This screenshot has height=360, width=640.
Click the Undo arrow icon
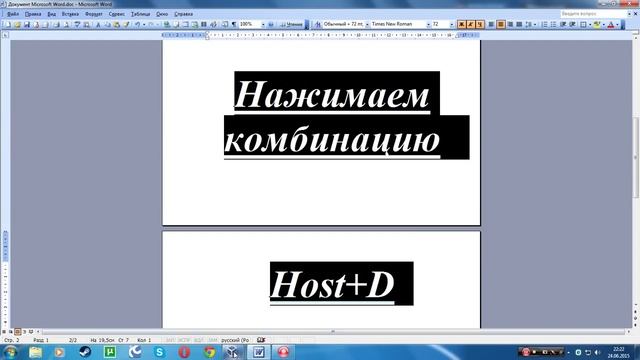[138, 24]
